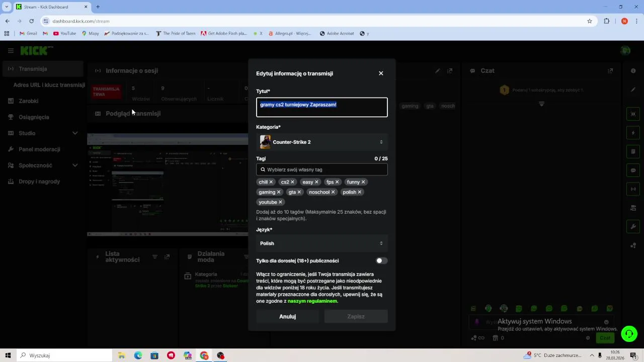Close the Edytuj informację o transmisji dialog
The image size is (644, 362).
point(381,73)
